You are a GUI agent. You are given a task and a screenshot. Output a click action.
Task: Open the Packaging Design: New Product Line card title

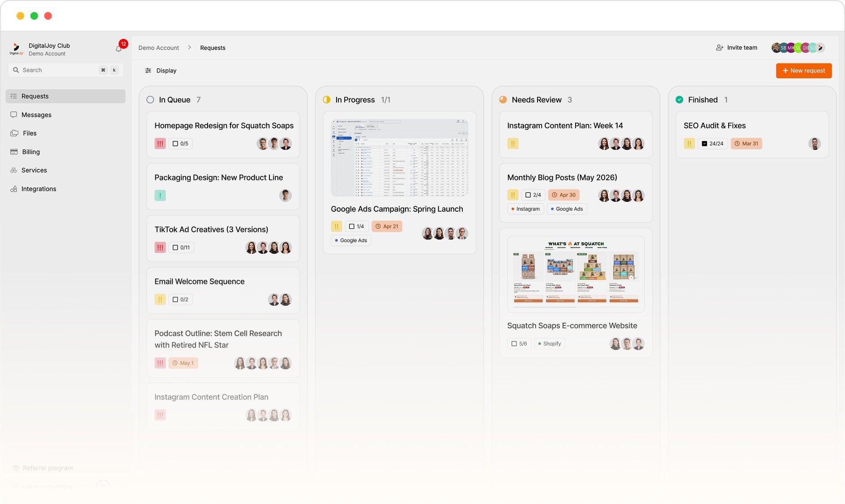click(218, 177)
